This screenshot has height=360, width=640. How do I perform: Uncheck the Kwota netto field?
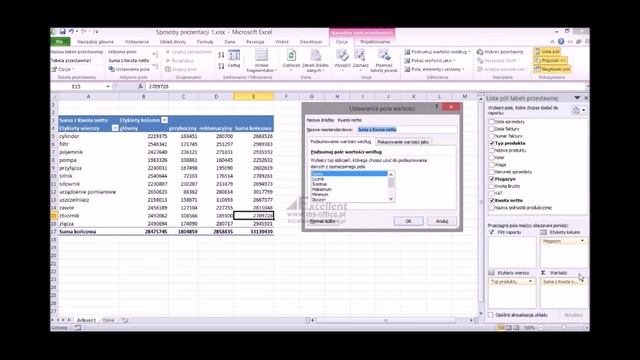491,200
